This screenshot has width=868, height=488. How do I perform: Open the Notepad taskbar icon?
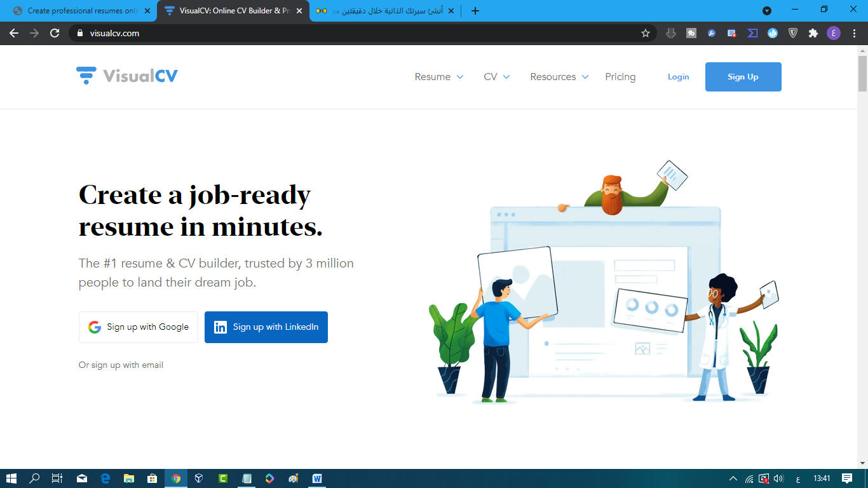247,478
